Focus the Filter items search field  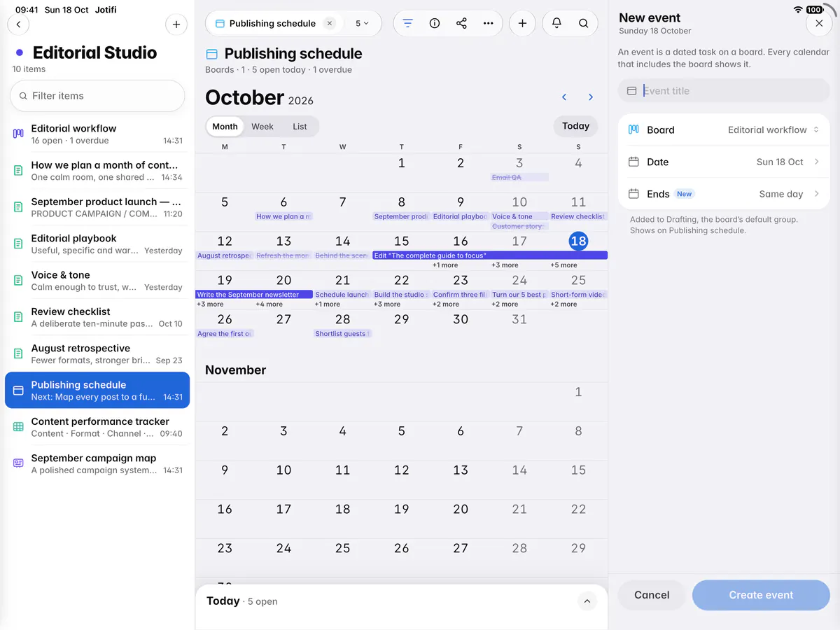coord(97,96)
